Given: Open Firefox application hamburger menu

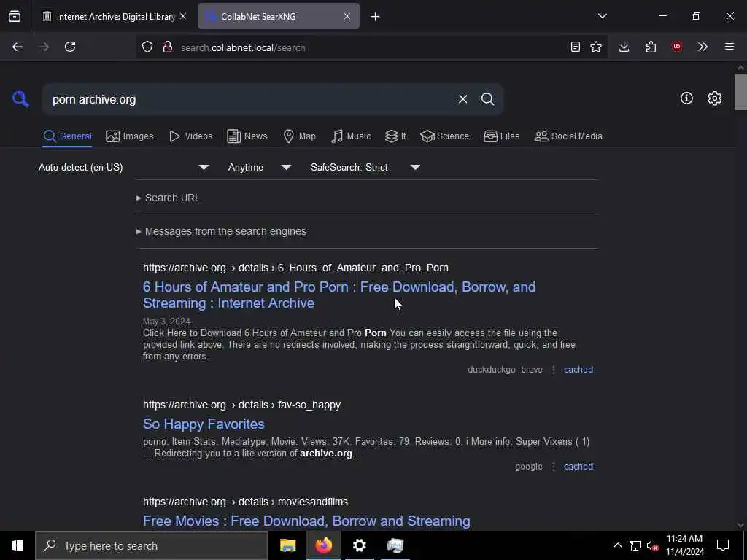Looking at the screenshot, I should (729, 47).
